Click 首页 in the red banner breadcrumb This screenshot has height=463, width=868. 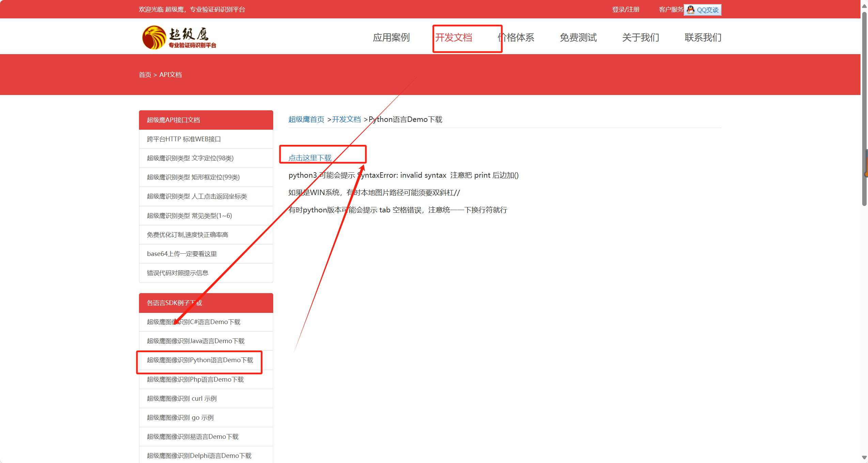(145, 75)
